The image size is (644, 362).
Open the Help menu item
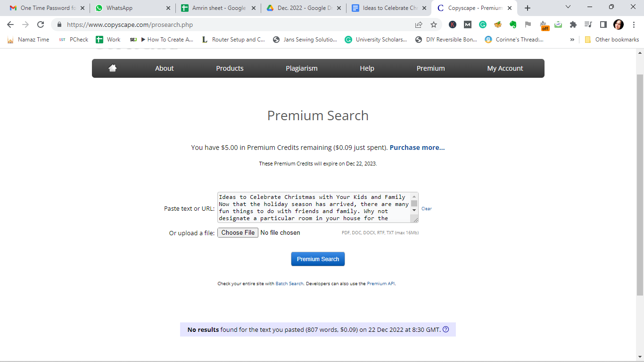click(367, 68)
